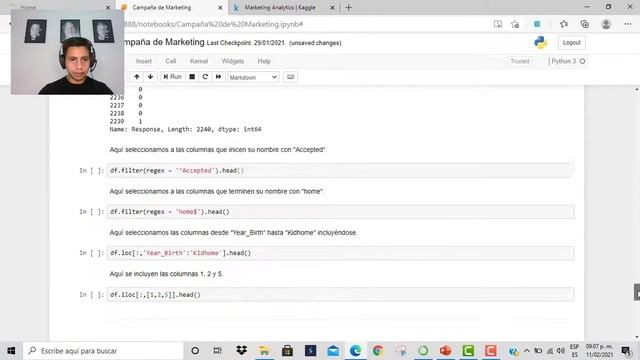Click the markdown text mentioning "Year_Birth" hasta "Kidhome"
This screenshot has width=640, height=360.
[233, 233]
